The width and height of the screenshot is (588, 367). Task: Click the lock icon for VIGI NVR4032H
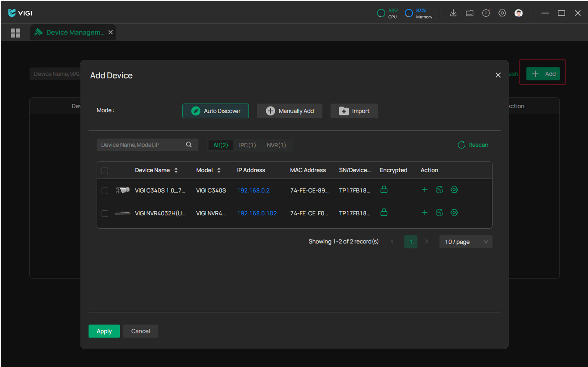[x=384, y=212]
